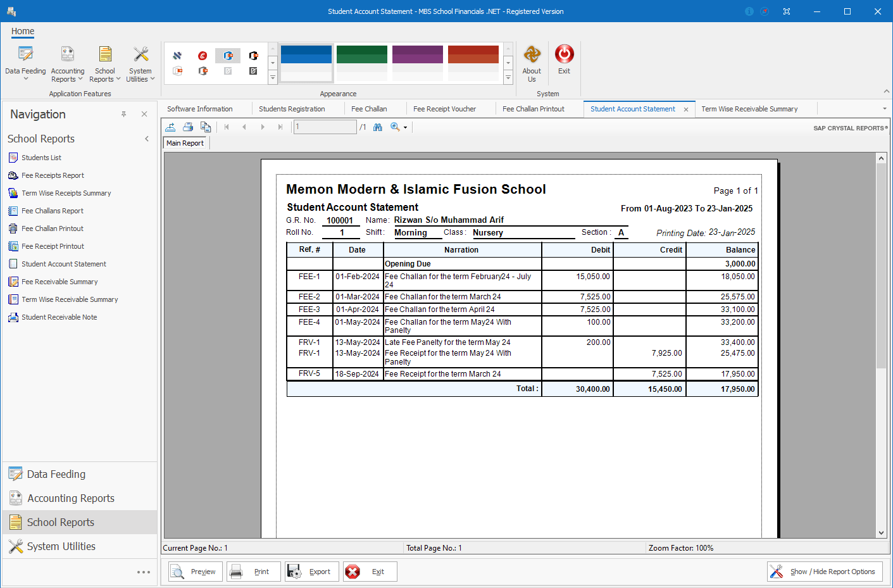Select the red appearance theme swatch

(x=473, y=63)
